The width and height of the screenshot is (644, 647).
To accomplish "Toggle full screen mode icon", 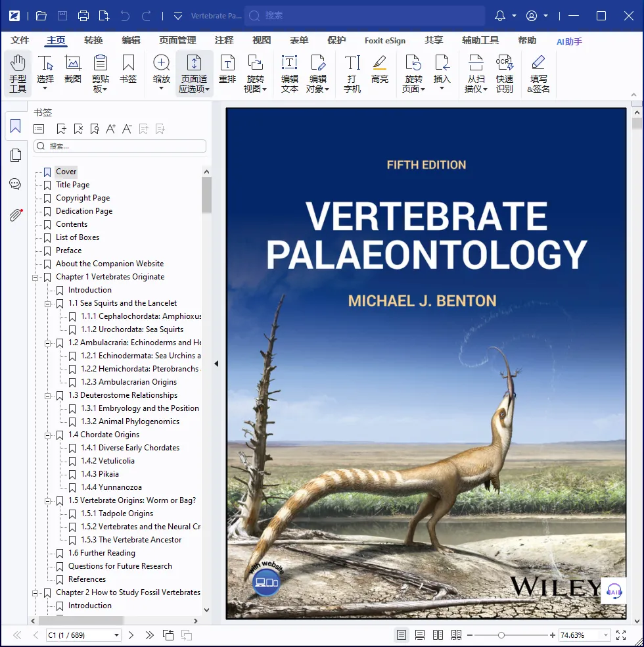I will tap(621, 635).
